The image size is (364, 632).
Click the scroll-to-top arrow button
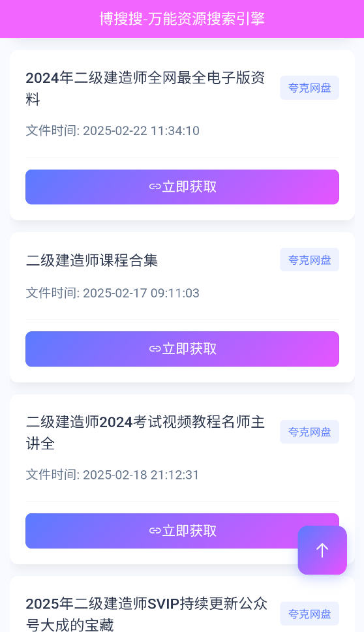[x=322, y=550]
